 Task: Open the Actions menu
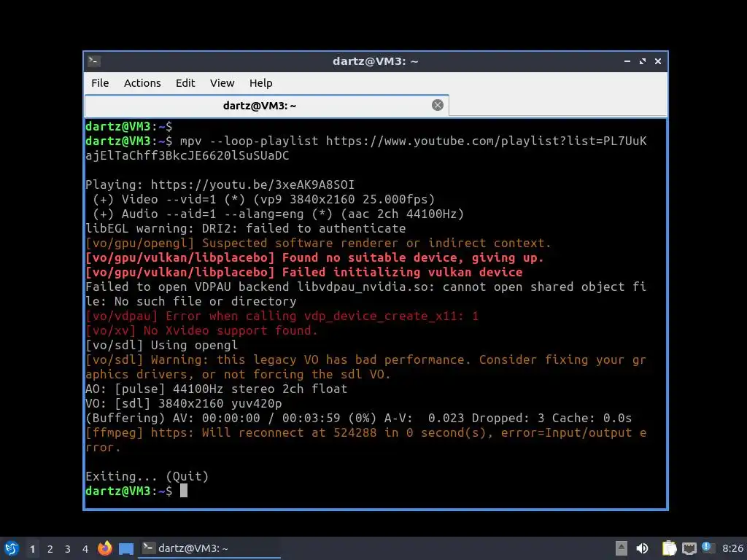point(142,83)
